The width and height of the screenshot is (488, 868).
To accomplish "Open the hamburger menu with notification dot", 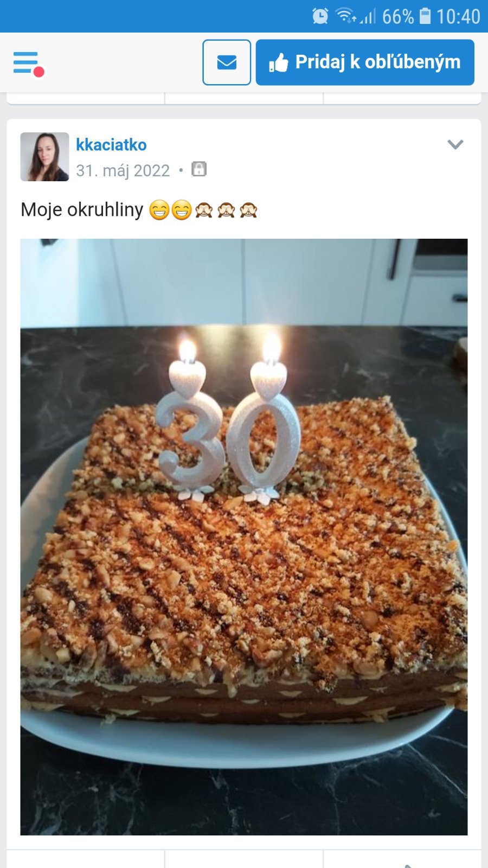I will coord(28,63).
